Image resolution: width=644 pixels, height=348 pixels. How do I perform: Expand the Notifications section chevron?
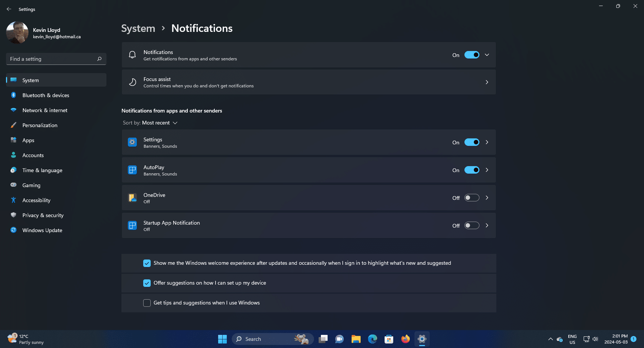[x=487, y=55]
